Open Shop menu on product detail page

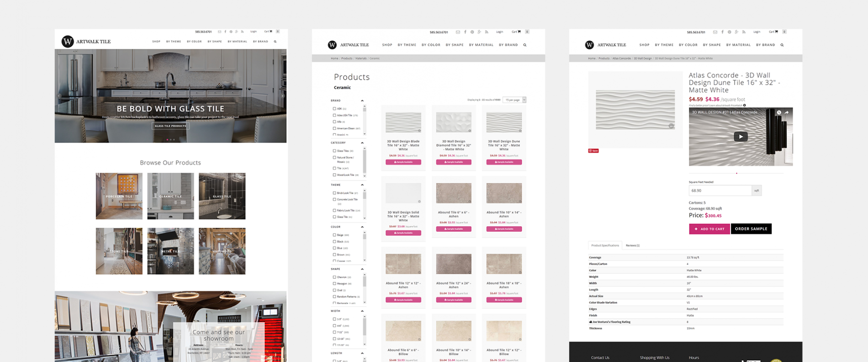click(x=644, y=45)
